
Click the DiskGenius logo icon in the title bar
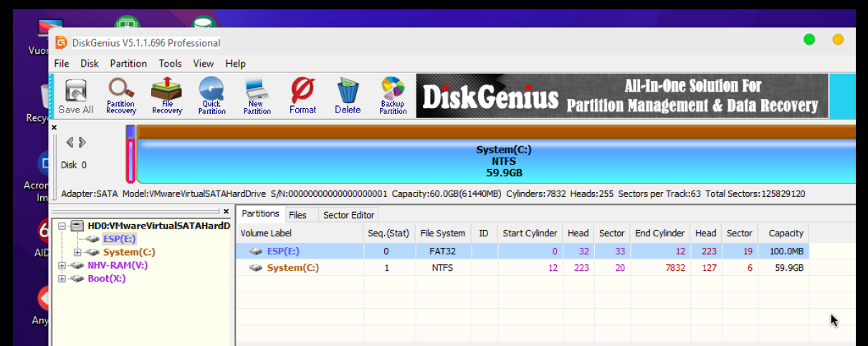[x=62, y=42]
